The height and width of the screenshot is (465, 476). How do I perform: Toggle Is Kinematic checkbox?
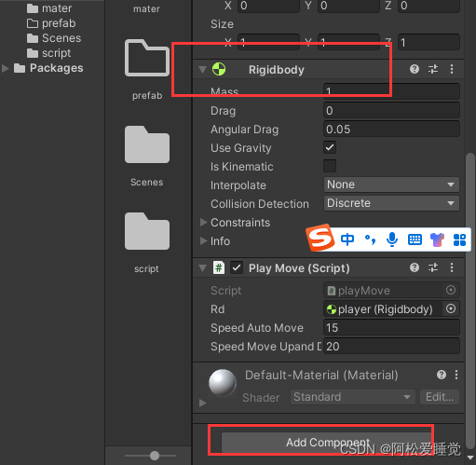click(330, 166)
